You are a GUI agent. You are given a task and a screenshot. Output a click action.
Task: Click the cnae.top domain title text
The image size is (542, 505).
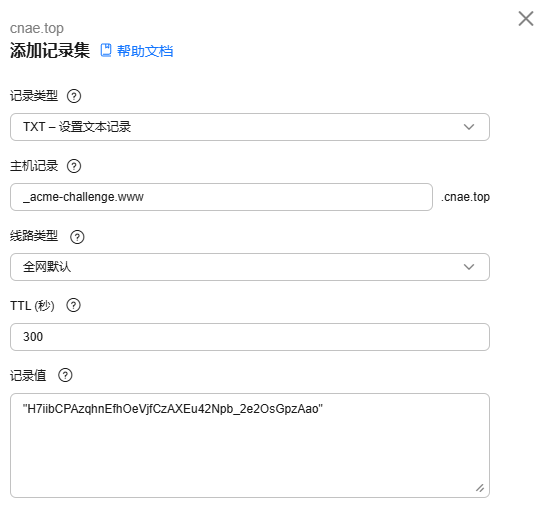[x=37, y=28]
